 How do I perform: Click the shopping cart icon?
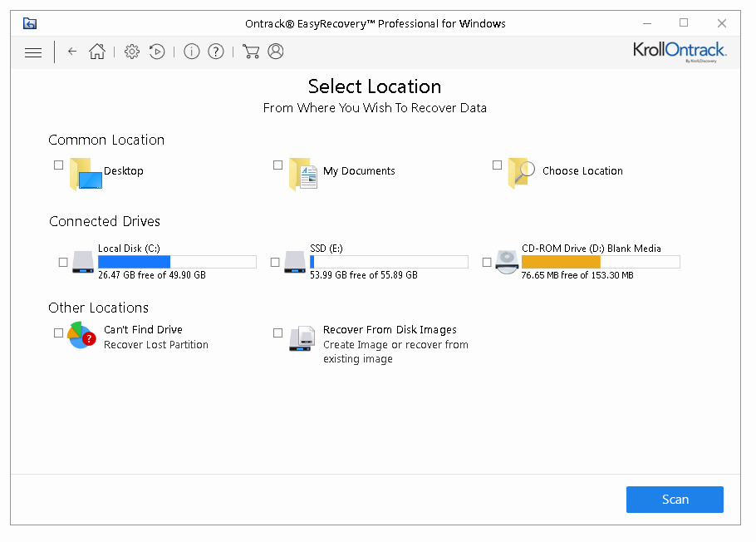click(251, 52)
